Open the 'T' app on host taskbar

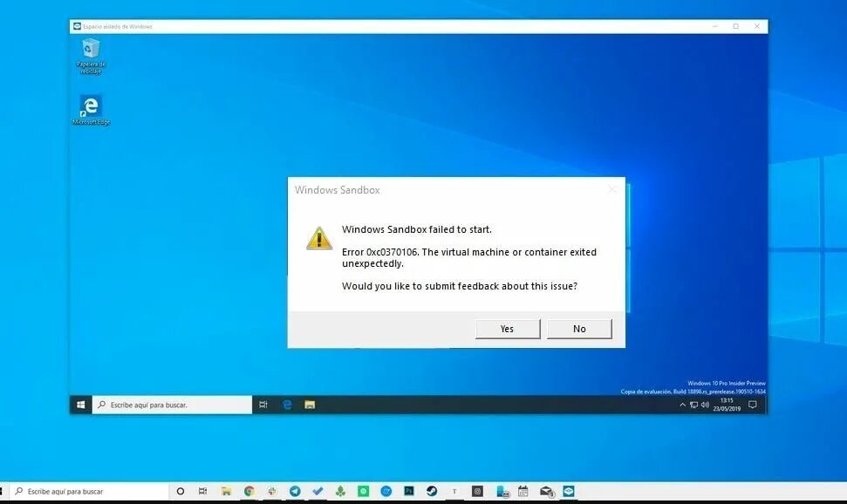pos(454,491)
